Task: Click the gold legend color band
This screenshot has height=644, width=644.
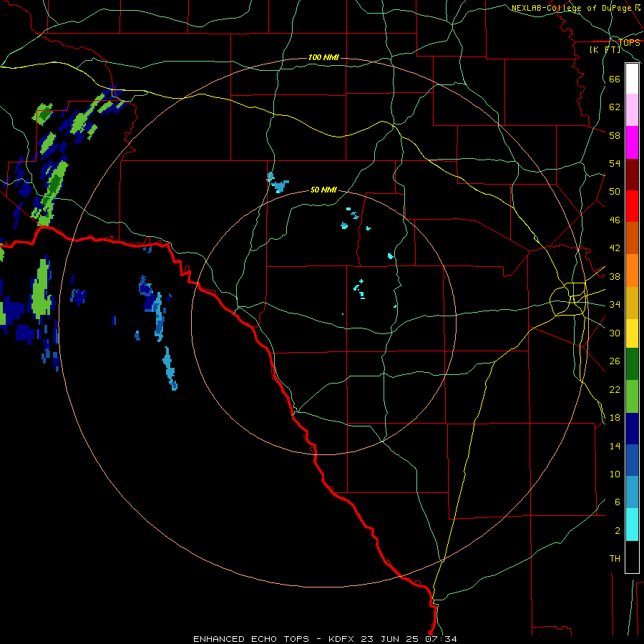Action: [632, 303]
